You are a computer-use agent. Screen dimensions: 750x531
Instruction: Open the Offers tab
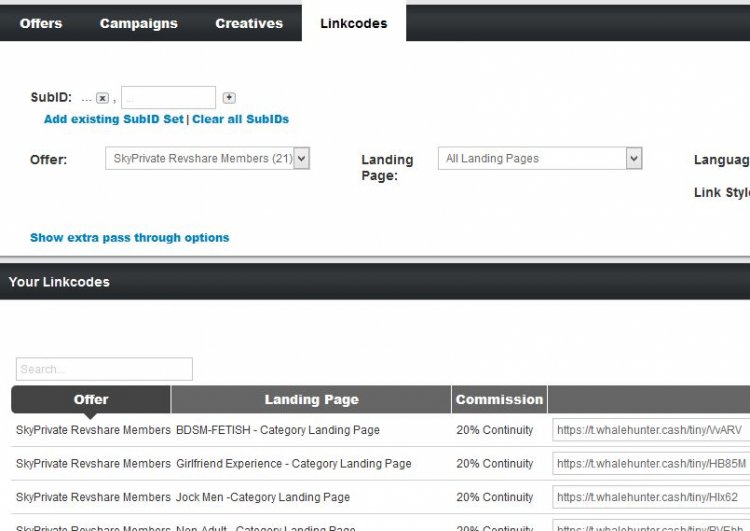pos(41,23)
